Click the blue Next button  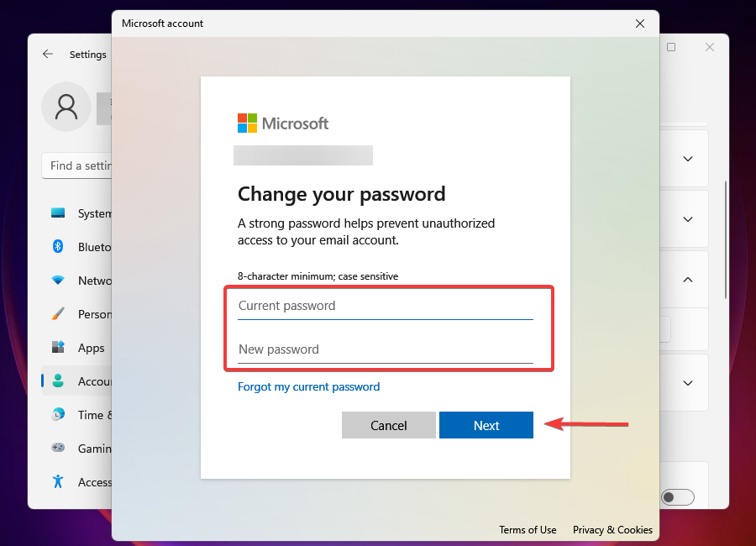point(486,425)
